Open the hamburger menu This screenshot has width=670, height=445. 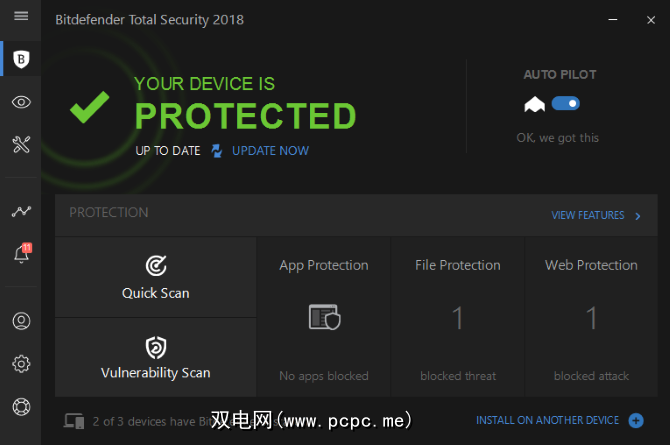(x=21, y=17)
